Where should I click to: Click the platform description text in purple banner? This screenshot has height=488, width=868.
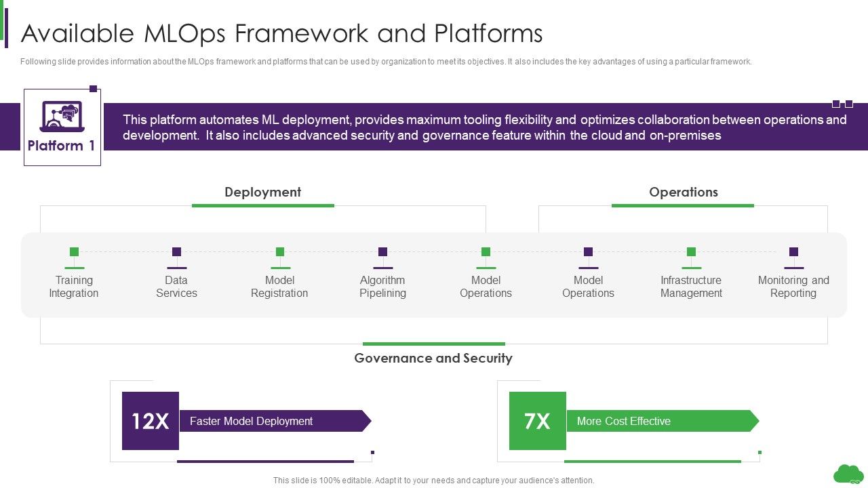click(x=484, y=127)
